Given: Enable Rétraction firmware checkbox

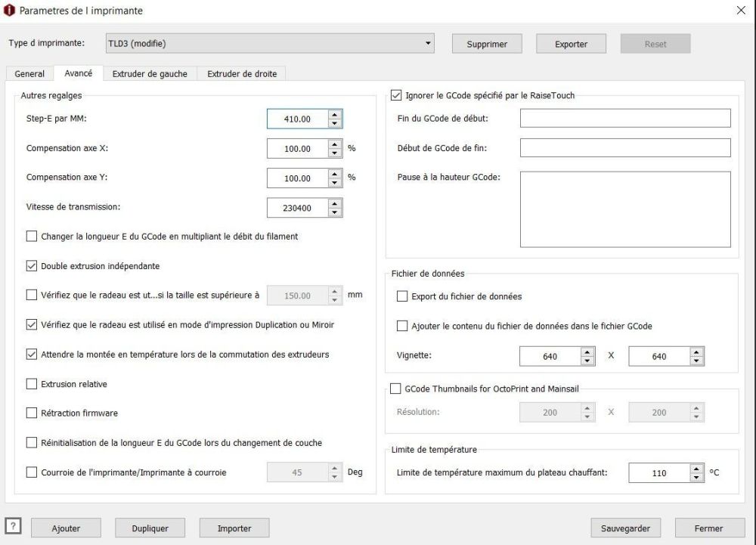Looking at the screenshot, I should [31, 413].
